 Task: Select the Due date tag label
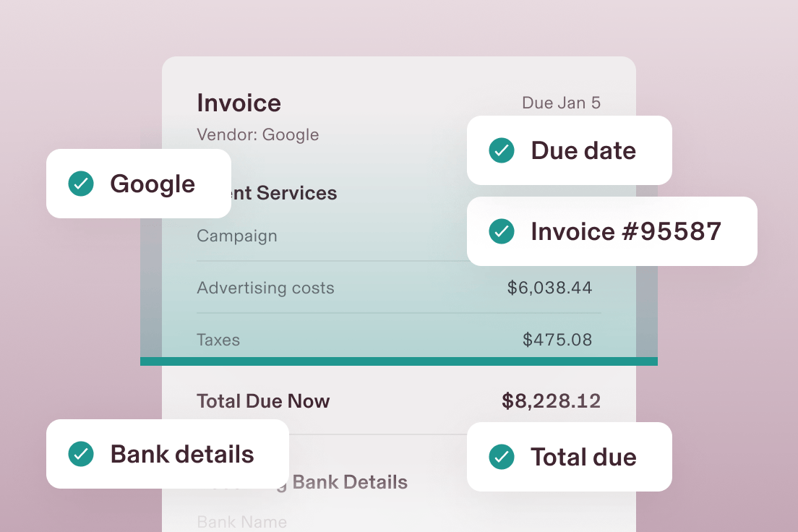pyautogui.click(x=583, y=150)
